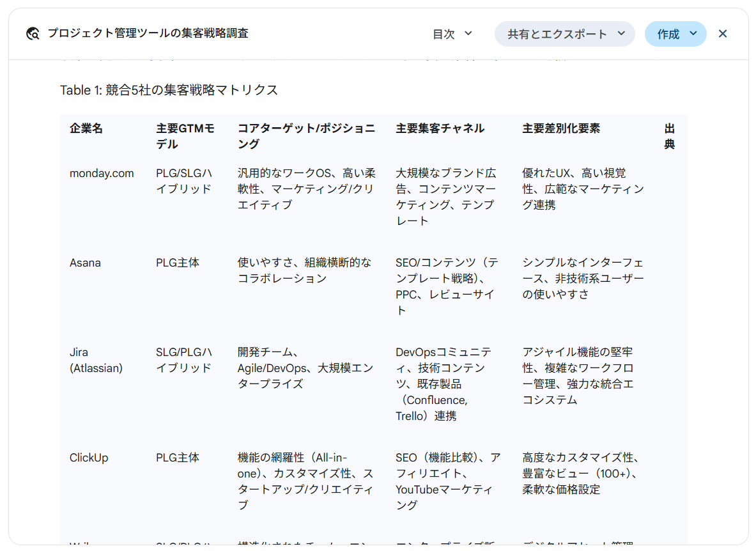Click the 主要差別化要素 column header
Image resolution: width=756 pixels, height=551 pixels.
point(561,128)
